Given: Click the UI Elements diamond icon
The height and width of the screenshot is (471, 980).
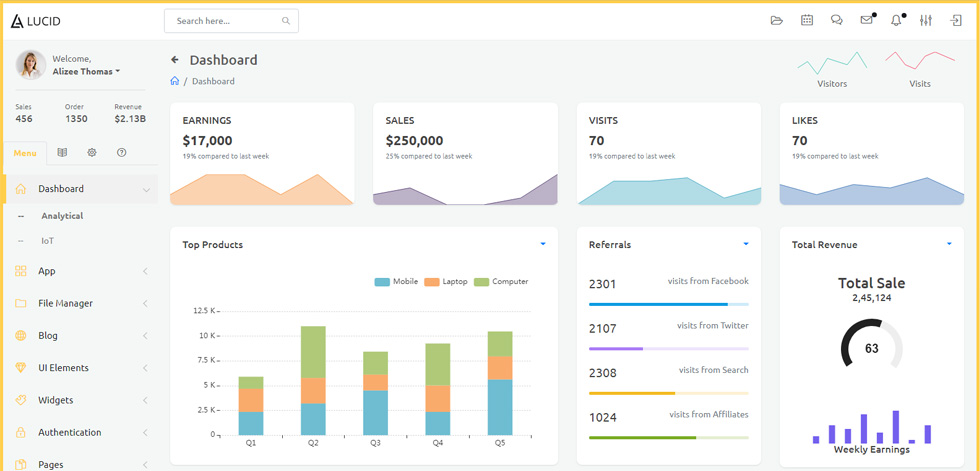Looking at the screenshot, I should pyautogui.click(x=21, y=368).
